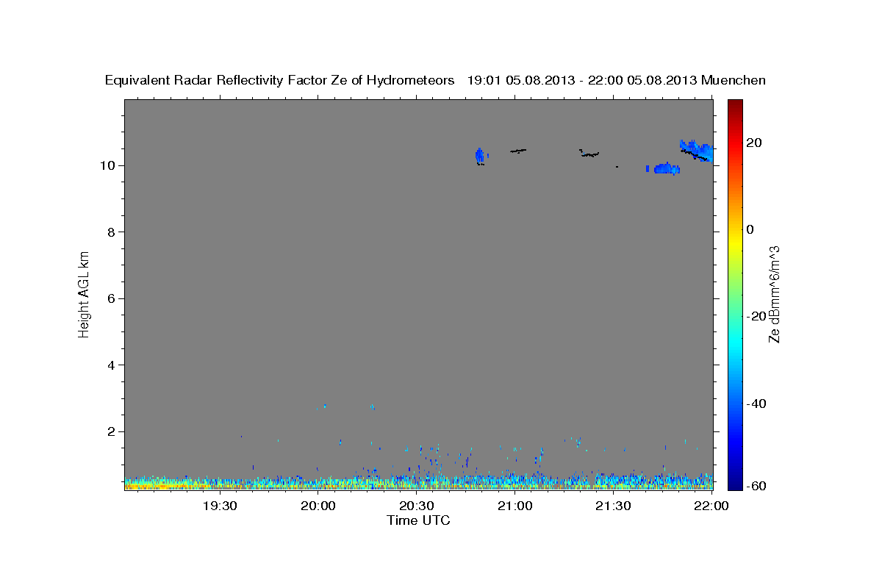The height and width of the screenshot is (588, 882).
Task: Click the '10' height tick label
Action: [x=107, y=165]
